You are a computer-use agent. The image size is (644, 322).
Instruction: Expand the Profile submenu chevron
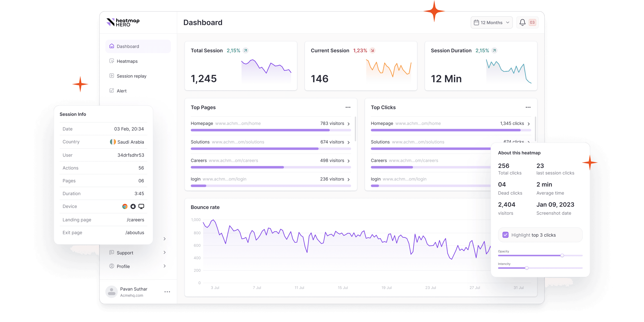click(x=165, y=266)
